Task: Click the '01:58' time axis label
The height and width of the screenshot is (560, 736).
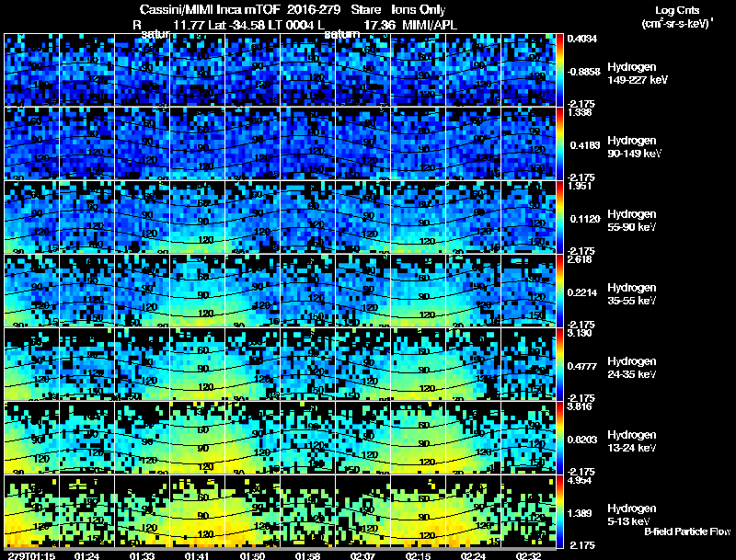Action: click(x=308, y=555)
